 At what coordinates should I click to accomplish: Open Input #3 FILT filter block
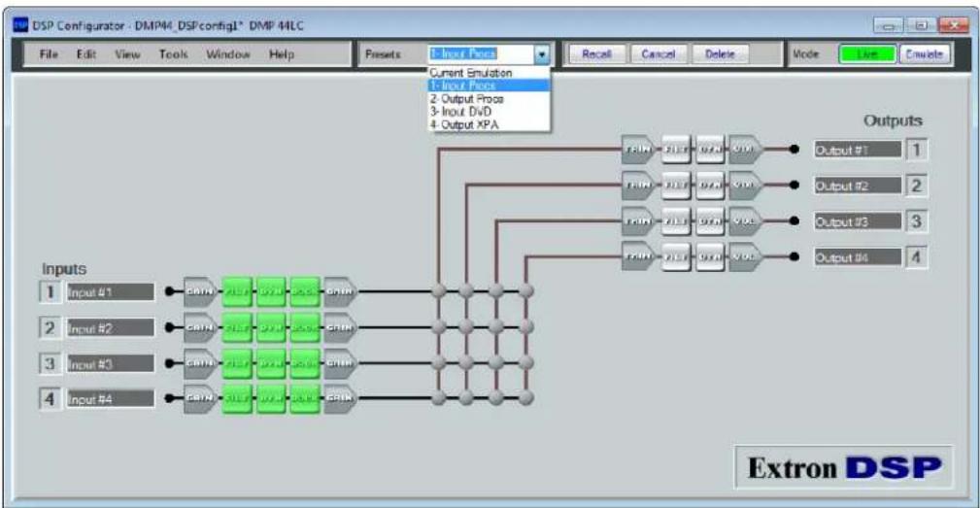238,363
